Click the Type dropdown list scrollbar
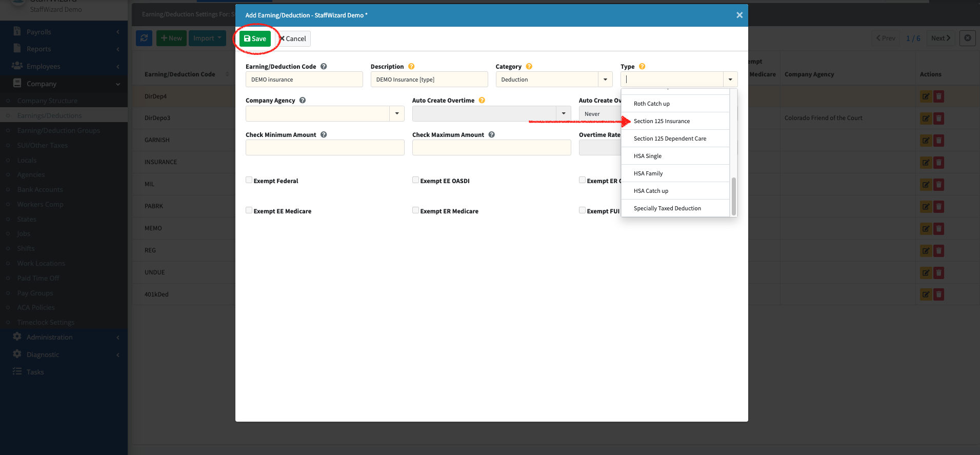Viewport: 980px width, 455px height. pos(734,196)
